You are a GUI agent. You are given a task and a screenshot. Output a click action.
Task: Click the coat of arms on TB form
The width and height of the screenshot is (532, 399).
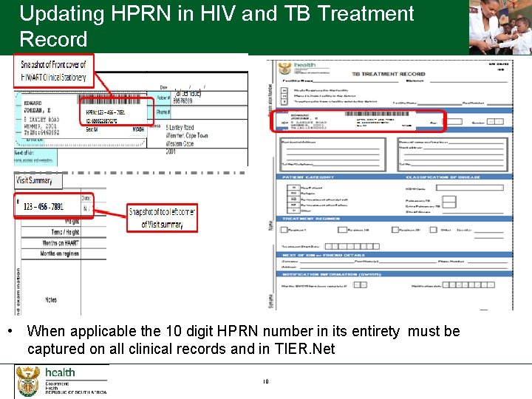(x=284, y=68)
